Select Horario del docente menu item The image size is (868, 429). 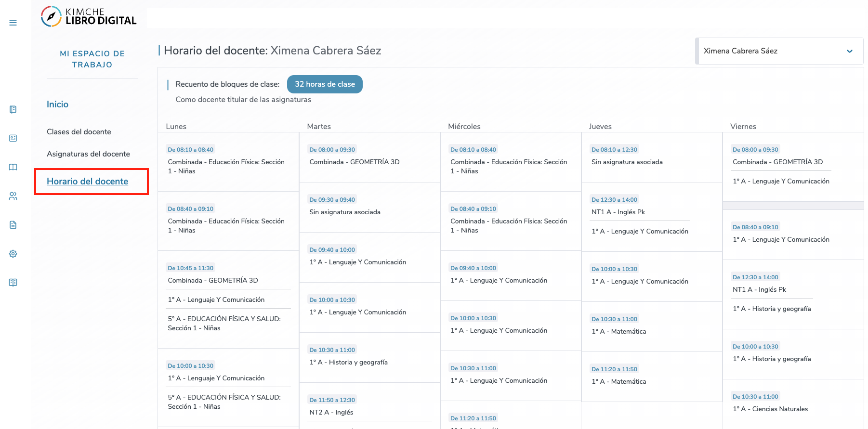tap(87, 182)
